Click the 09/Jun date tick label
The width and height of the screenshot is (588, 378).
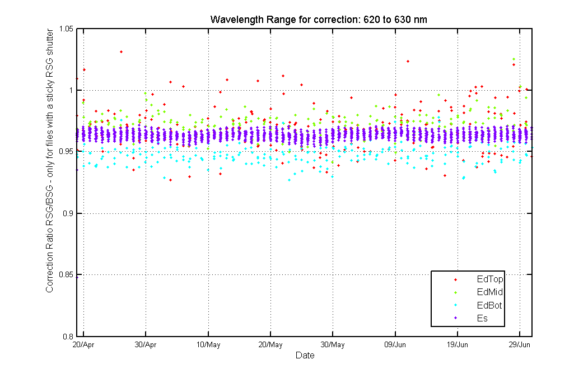[x=395, y=344]
